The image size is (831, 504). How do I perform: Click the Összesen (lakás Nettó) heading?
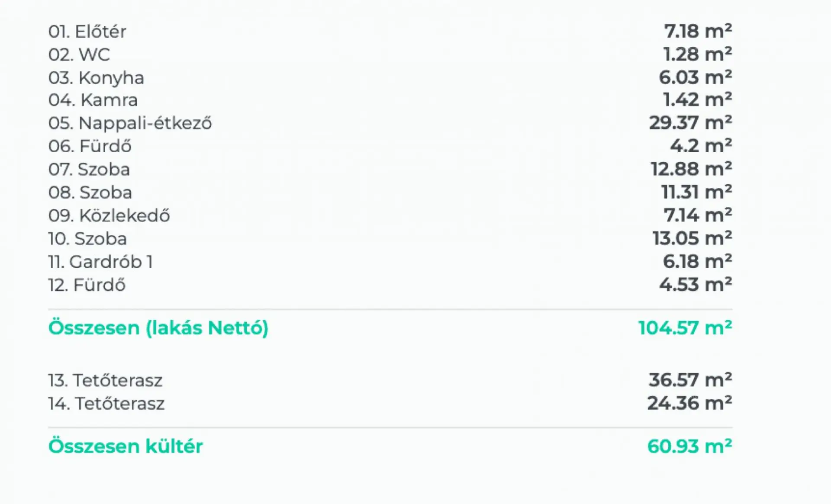[158, 327]
